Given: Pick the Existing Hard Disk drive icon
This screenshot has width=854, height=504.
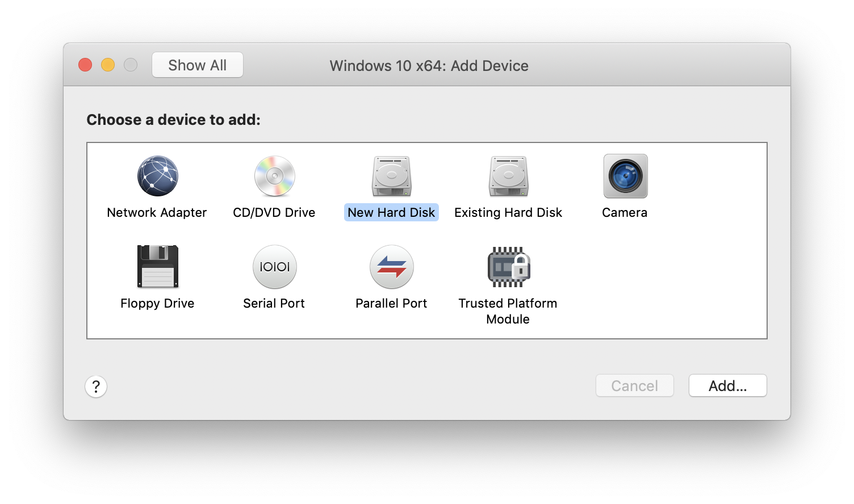Looking at the screenshot, I should pyautogui.click(x=508, y=176).
